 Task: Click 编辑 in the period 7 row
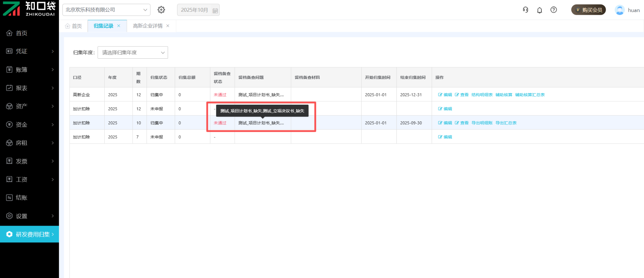point(445,137)
